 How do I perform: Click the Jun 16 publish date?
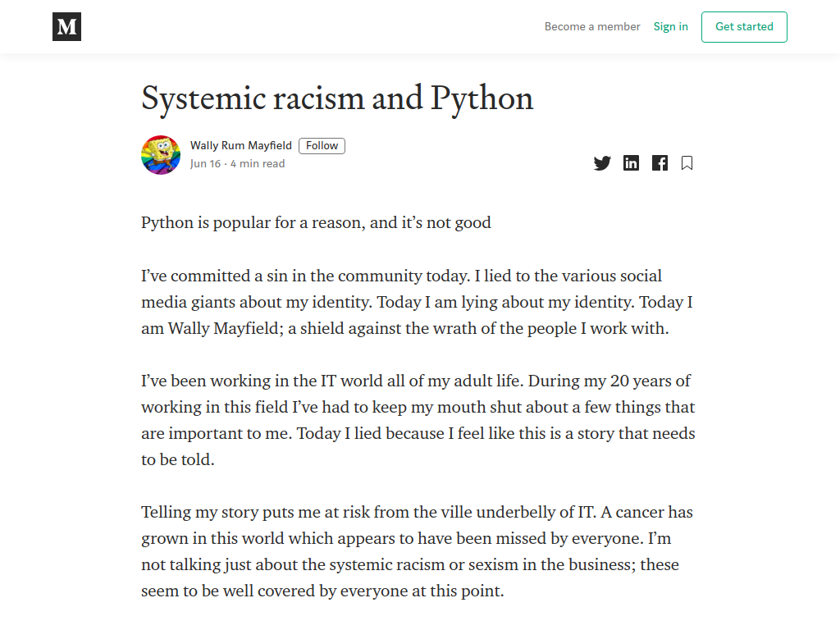coord(205,164)
